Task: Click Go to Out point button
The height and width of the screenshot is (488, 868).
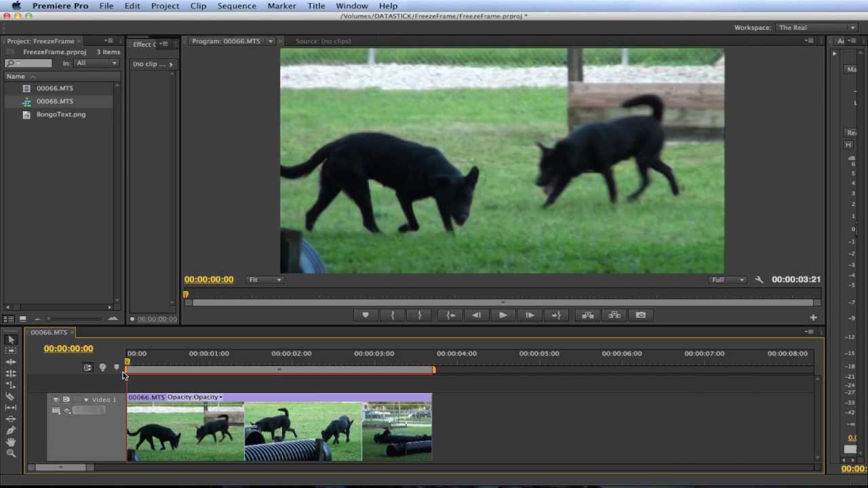Action: 556,315
